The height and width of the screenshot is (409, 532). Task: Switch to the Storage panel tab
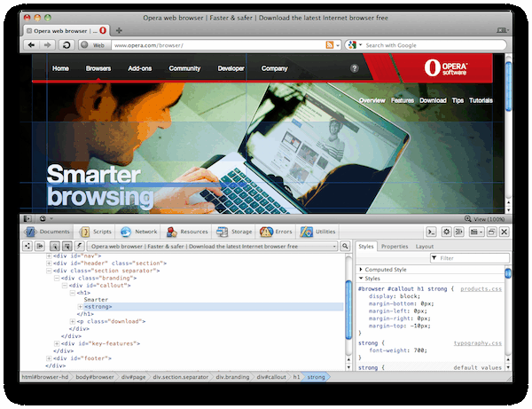click(234, 232)
